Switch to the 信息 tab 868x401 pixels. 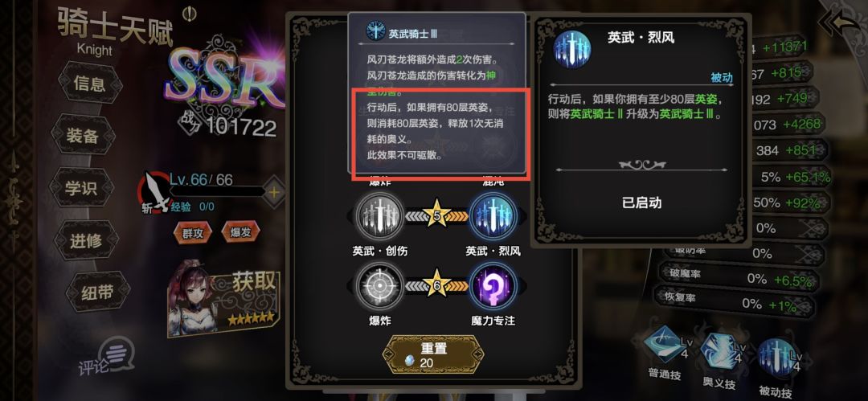point(89,83)
